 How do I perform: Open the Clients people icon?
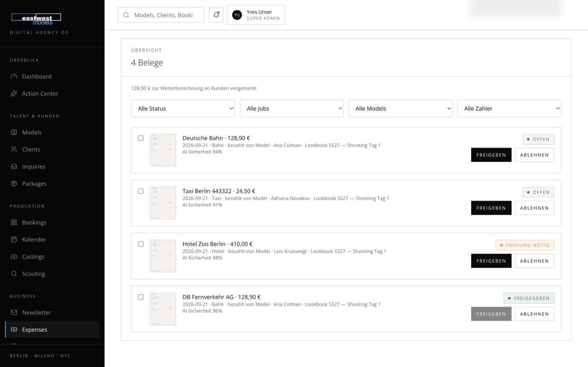point(14,149)
